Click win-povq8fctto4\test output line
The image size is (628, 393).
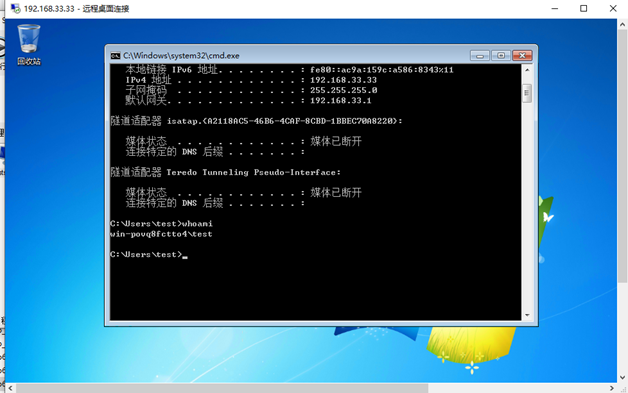pyautogui.click(x=161, y=234)
